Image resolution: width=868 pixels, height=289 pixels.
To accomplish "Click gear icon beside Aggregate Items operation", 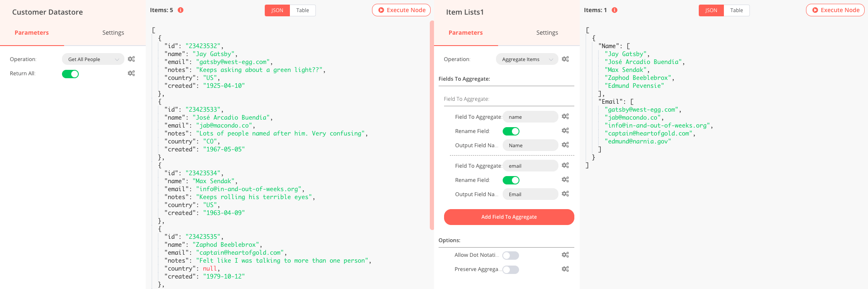I will 565,59.
